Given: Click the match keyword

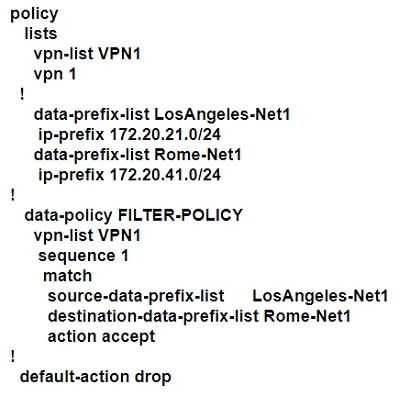Looking at the screenshot, I should point(67,276).
